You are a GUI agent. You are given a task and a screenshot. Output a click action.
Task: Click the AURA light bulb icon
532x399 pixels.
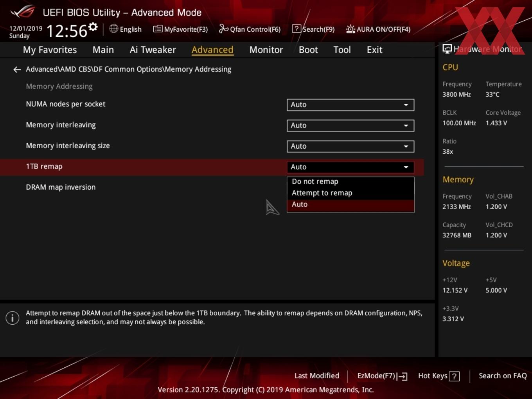coord(350,29)
